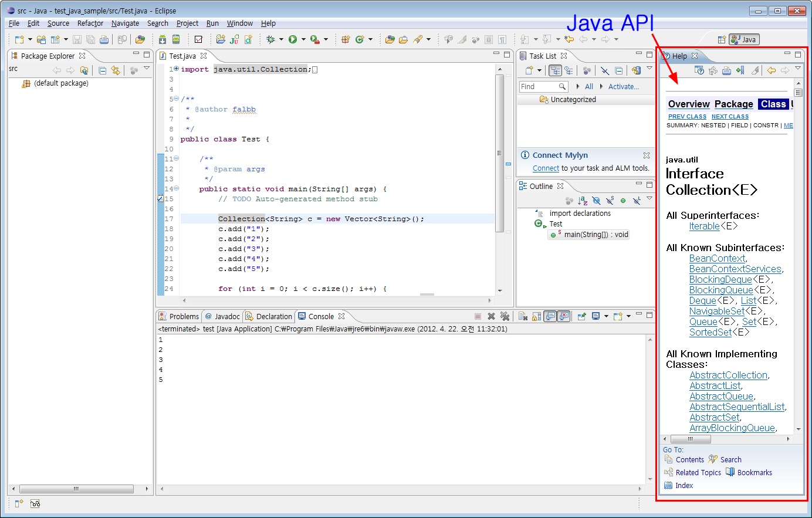Click the Activate... link in Task List

click(x=624, y=86)
